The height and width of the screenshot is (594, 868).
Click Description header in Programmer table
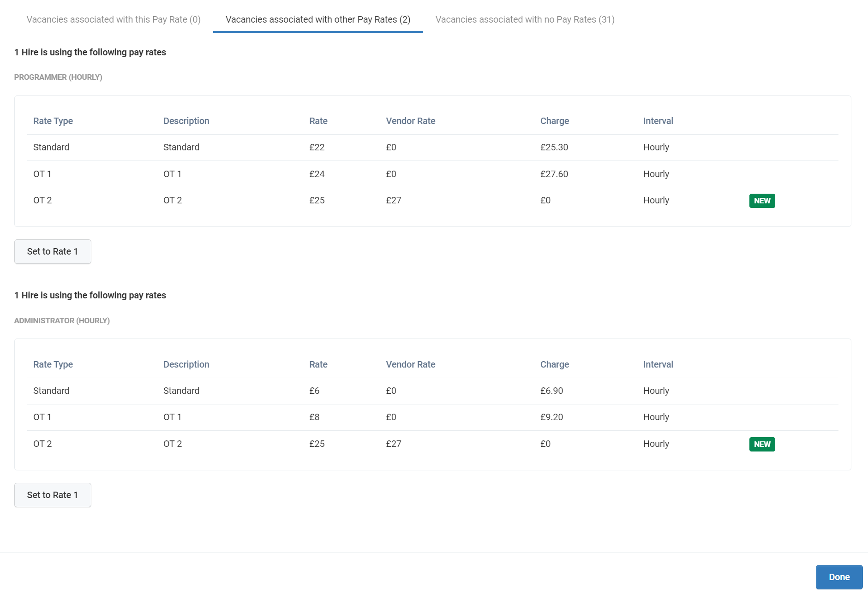tap(186, 121)
